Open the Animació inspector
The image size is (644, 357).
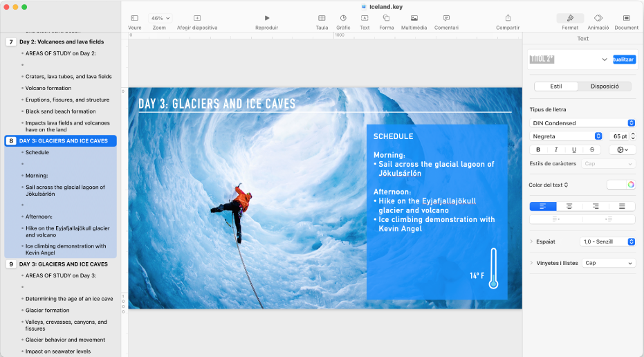(598, 18)
